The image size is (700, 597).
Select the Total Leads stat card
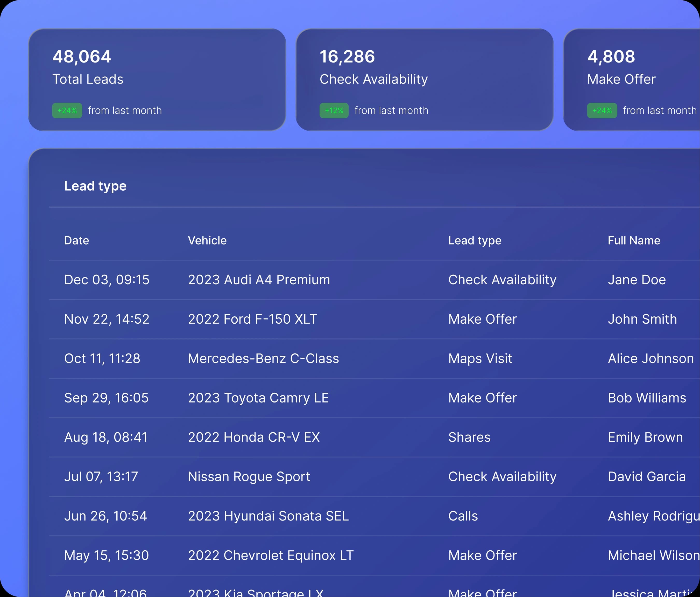click(x=157, y=79)
